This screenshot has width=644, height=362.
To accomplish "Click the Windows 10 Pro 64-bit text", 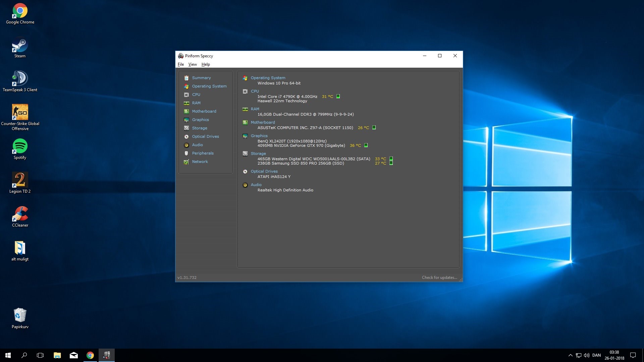I will 279,83.
